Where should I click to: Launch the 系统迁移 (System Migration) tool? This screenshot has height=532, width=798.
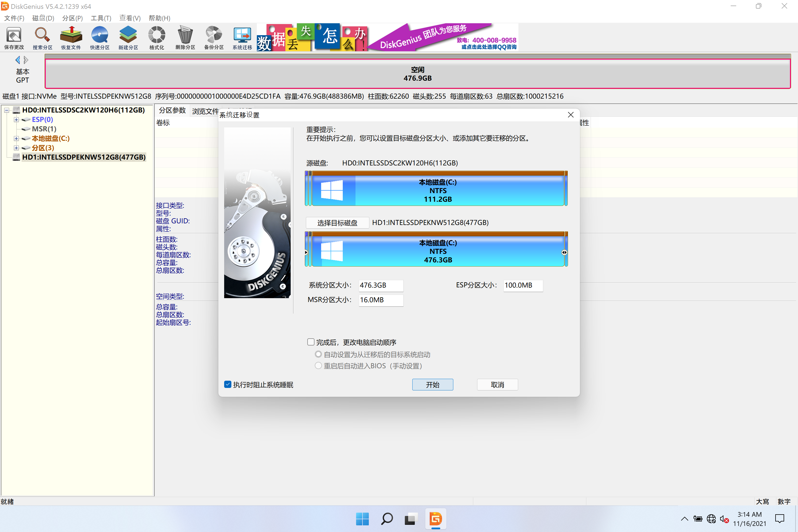coord(242,38)
